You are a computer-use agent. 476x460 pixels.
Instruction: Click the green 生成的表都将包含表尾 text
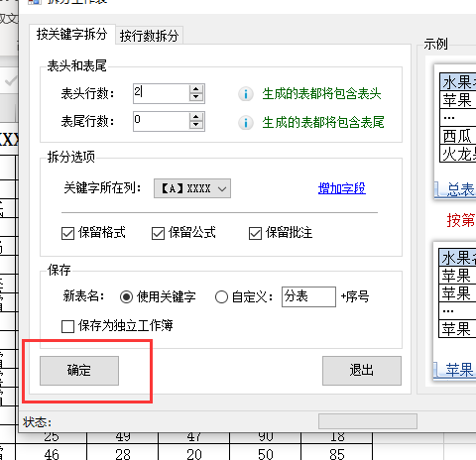click(323, 123)
